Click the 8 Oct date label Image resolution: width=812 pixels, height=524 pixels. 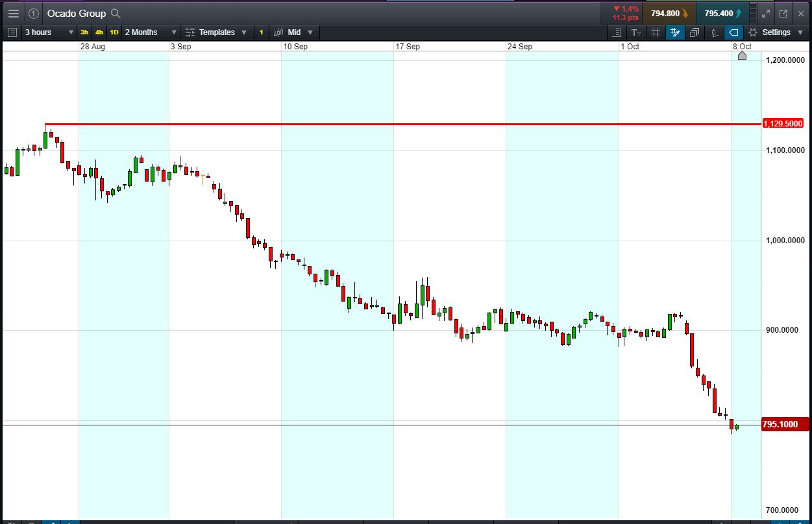click(743, 47)
